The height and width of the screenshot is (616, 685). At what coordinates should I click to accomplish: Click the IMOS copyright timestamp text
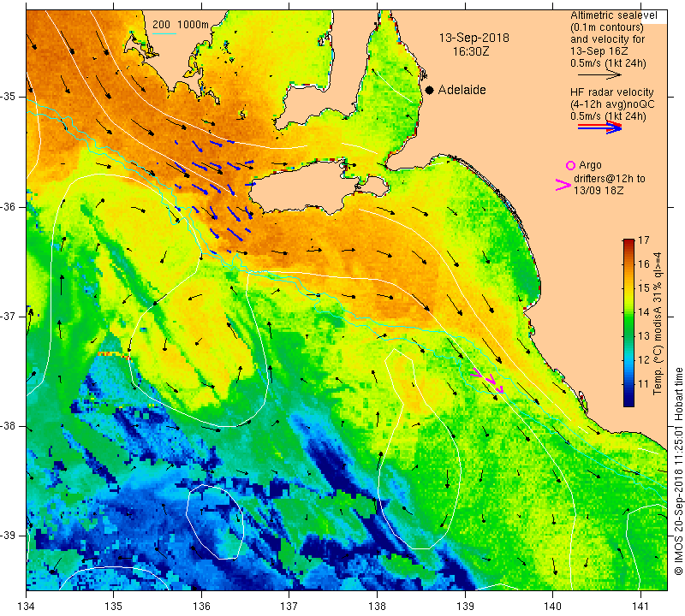(x=678, y=471)
